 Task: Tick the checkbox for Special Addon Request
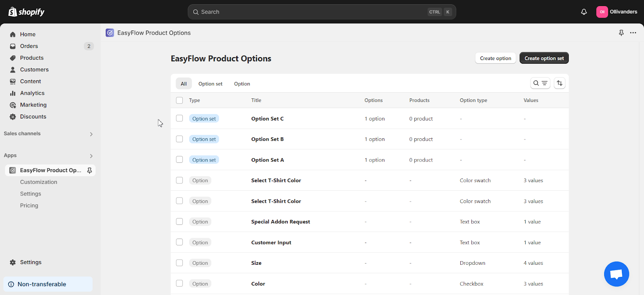180,222
